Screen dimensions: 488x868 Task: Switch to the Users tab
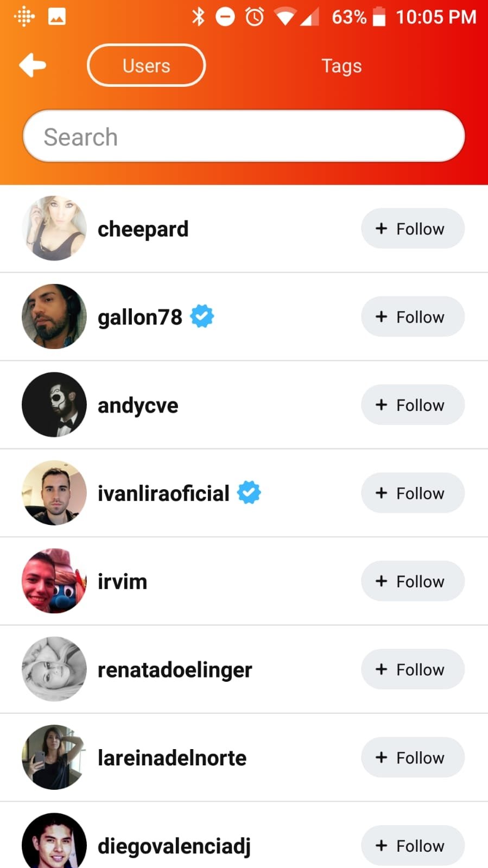(146, 65)
